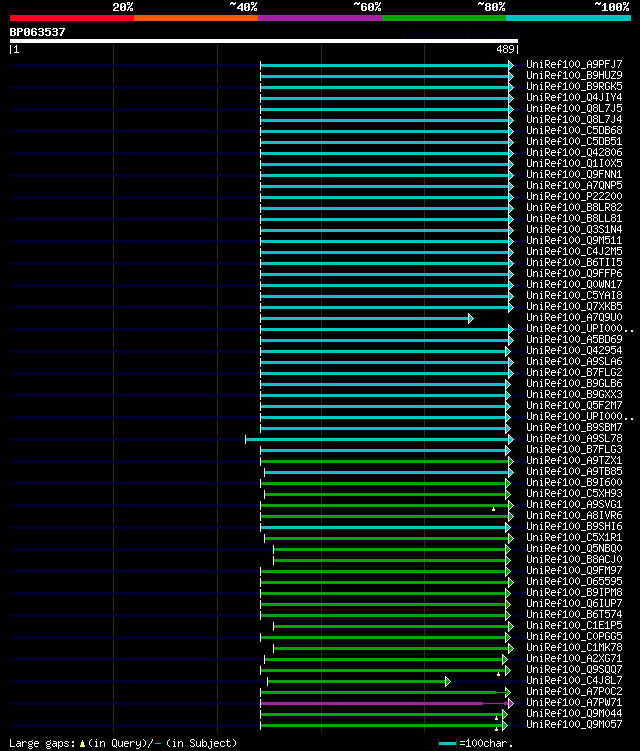Click the UniRef100_Q4JIY4 label
Viewport: 640px width, 751px height.
(x=574, y=97)
